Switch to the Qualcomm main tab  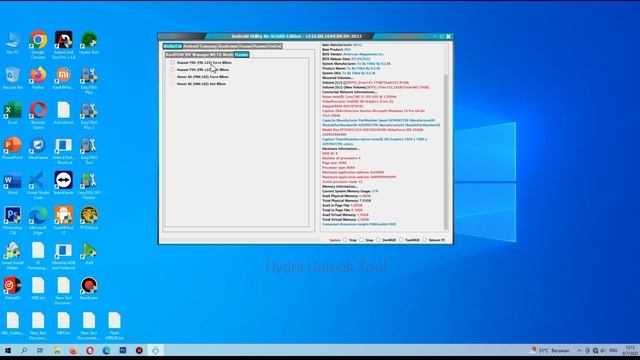coord(227,46)
